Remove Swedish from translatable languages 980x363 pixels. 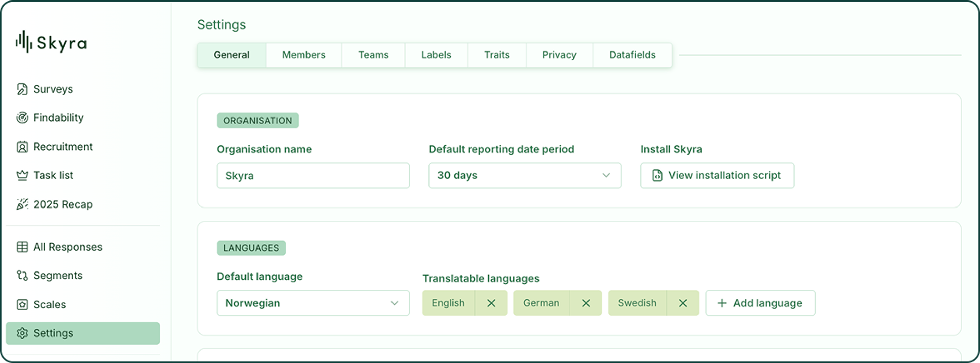pos(683,303)
